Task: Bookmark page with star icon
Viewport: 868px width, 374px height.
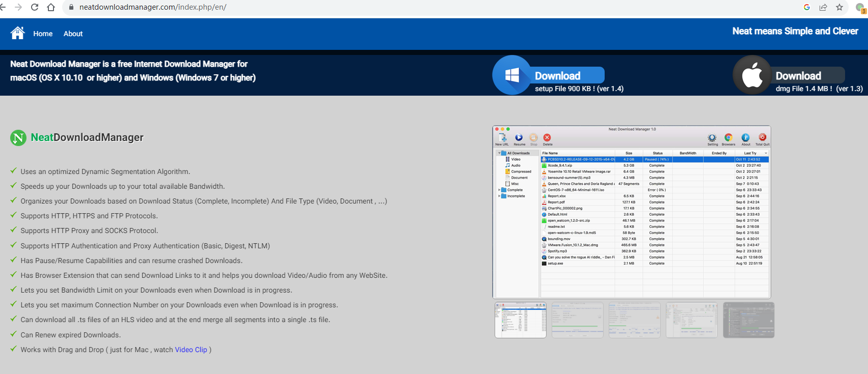Action: tap(839, 7)
